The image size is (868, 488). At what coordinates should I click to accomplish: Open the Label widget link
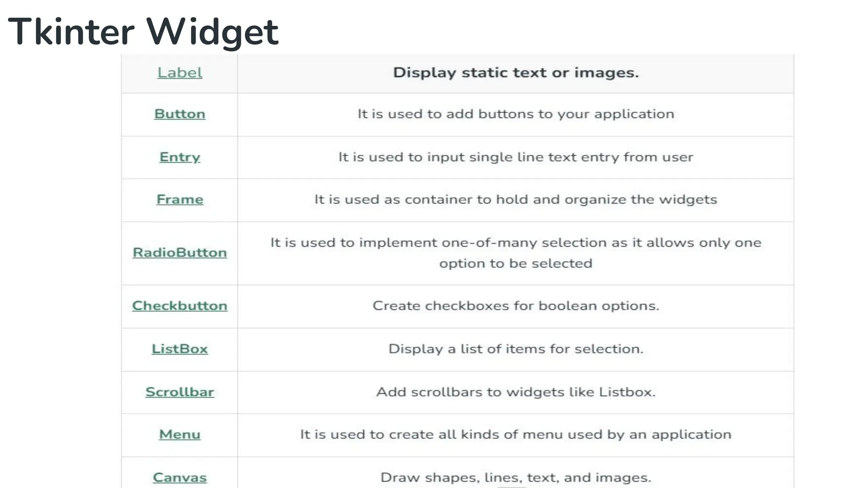180,73
